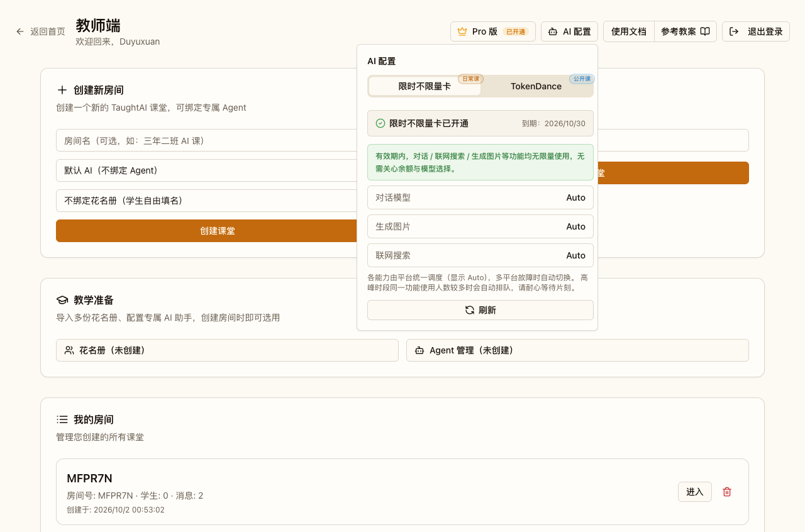This screenshot has width=805, height=532.
Task: Click the text 创建于: 2026/10/2 00:53:02
Action: pyautogui.click(x=116, y=510)
